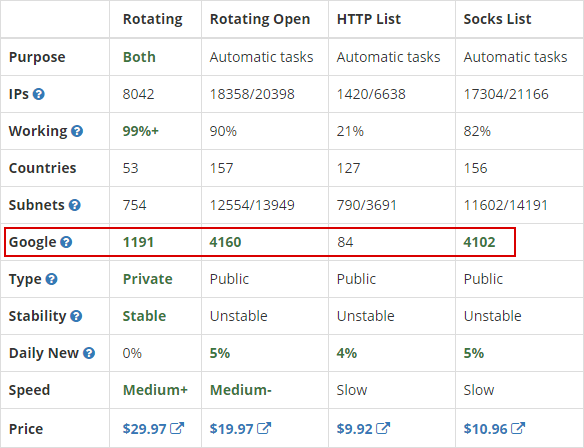The width and height of the screenshot is (584, 448).
Task: Select the 8042 IPs value
Action: (x=139, y=94)
